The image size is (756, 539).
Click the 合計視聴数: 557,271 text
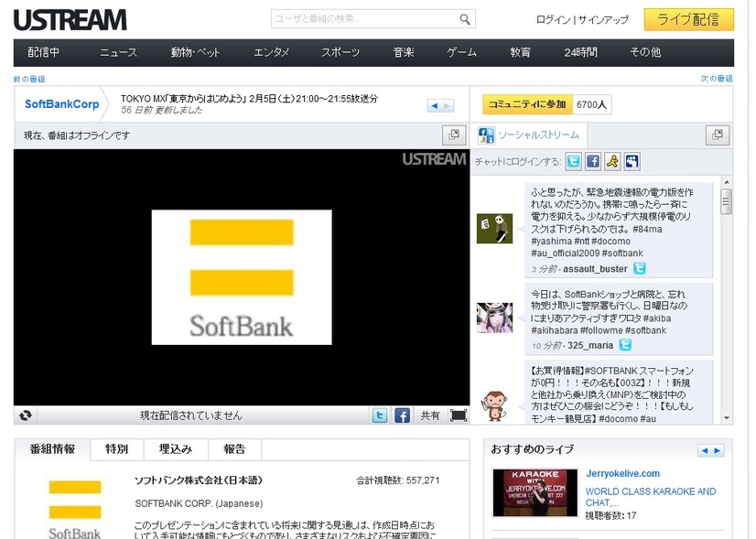coord(398,480)
